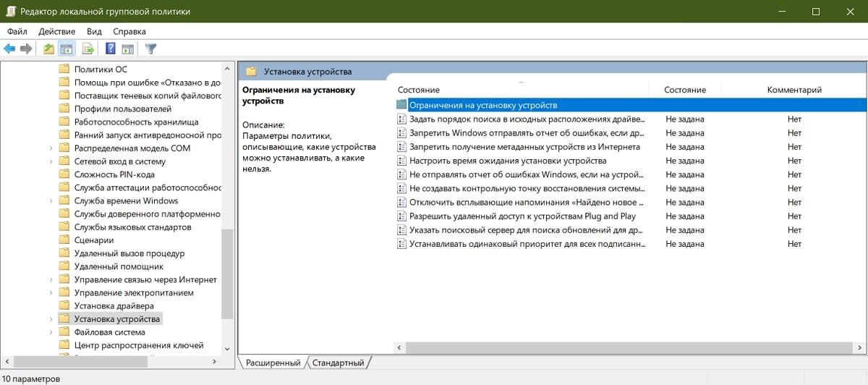This screenshot has height=385, width=868.
Task: Click the Export list toolbar icon
Action: (x=88, y=49)
